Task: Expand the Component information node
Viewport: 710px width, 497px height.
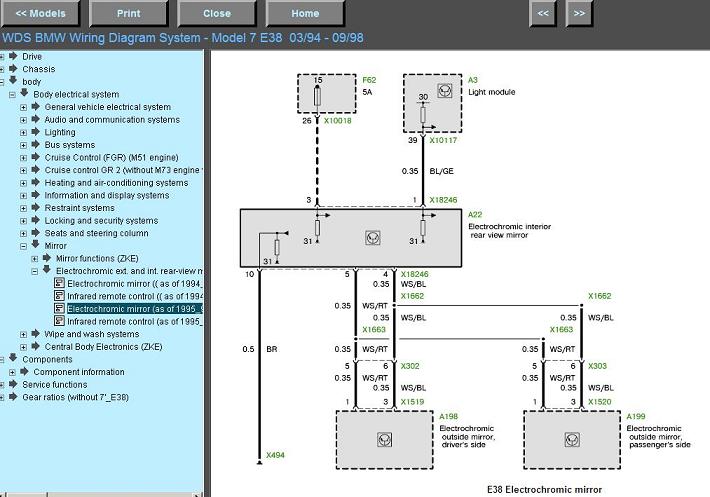Action: 12,372
